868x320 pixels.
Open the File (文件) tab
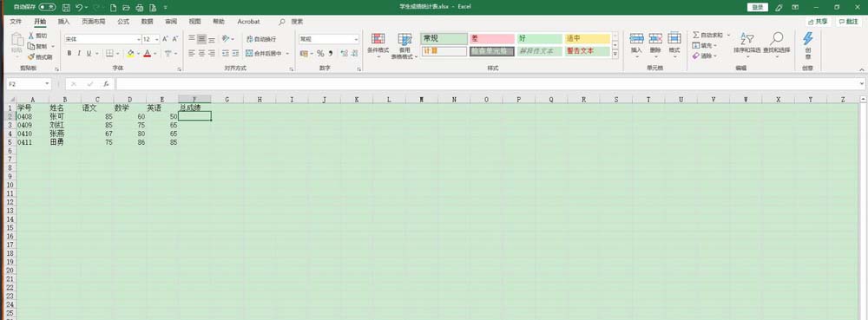[16, 22]
